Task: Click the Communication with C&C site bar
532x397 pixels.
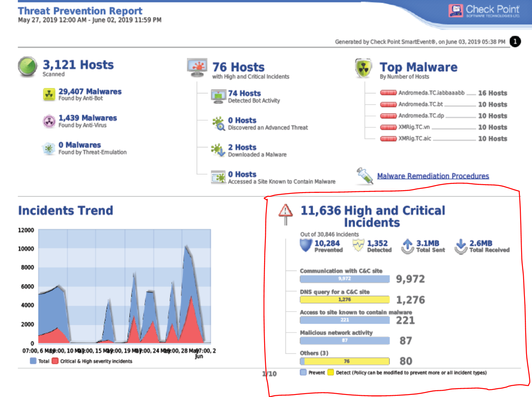Action: [344, 278]
